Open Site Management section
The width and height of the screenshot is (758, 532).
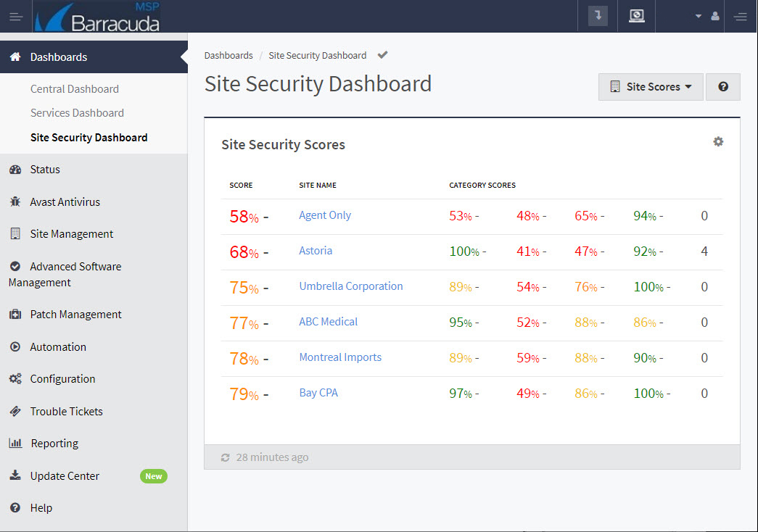coord(72,234)
